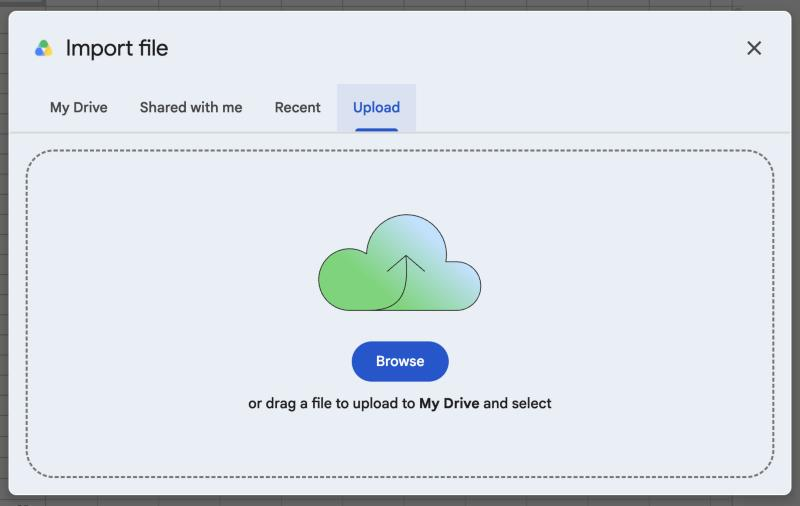The image size is (800, 506).
Task: Click the Google Drive logo icon
Action: click(44, 48)
